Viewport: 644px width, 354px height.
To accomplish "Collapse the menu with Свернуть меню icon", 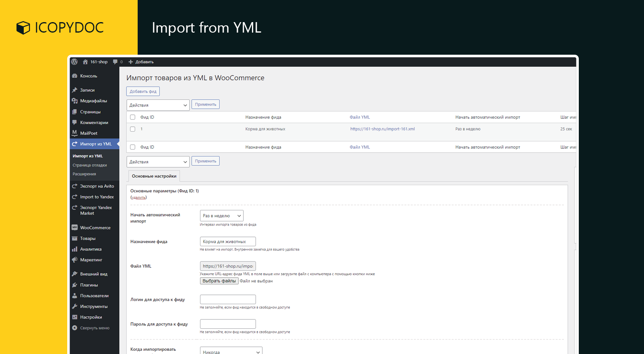I will coord(74,328).
